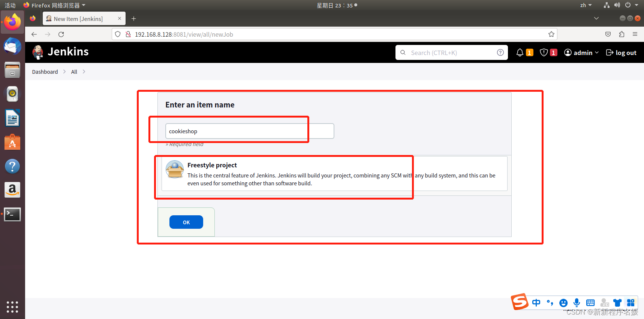Focus the Jenkins search box

451,52
